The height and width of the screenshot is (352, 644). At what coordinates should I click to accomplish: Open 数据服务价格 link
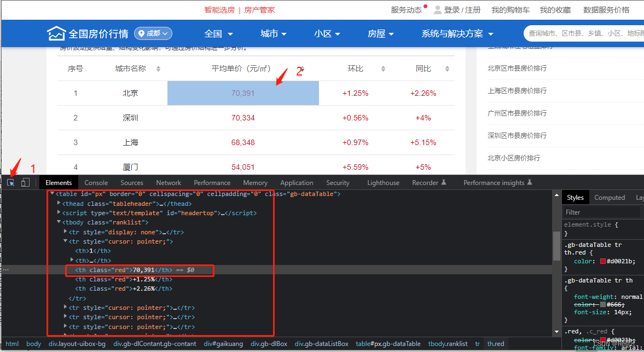point(606,10)
